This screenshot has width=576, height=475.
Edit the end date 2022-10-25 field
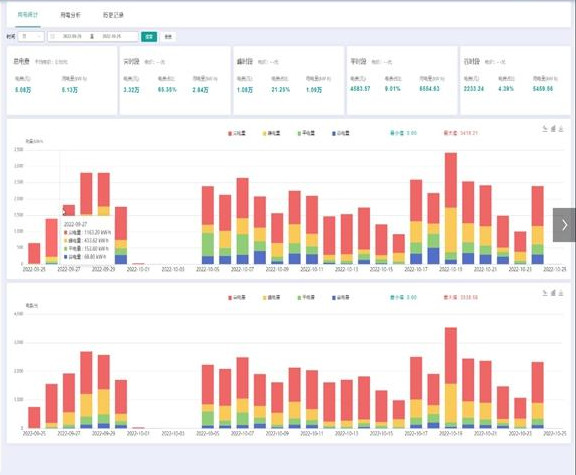coord(112,36)
